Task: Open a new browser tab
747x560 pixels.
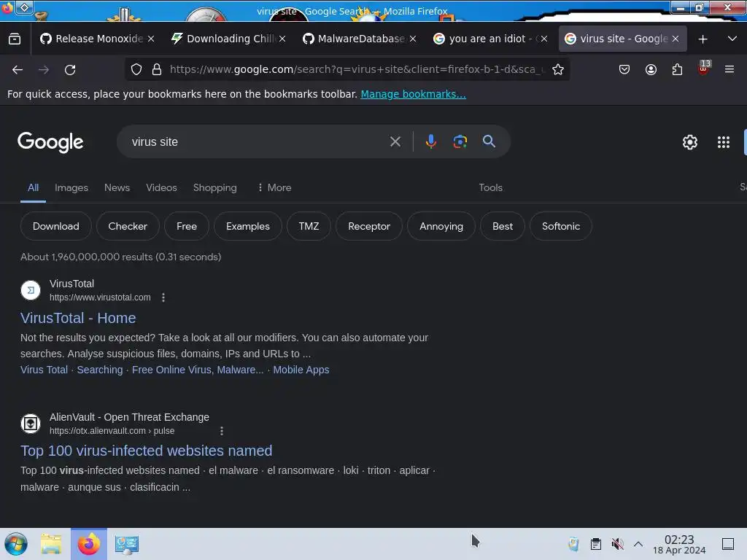Action: tap(703, 39)
